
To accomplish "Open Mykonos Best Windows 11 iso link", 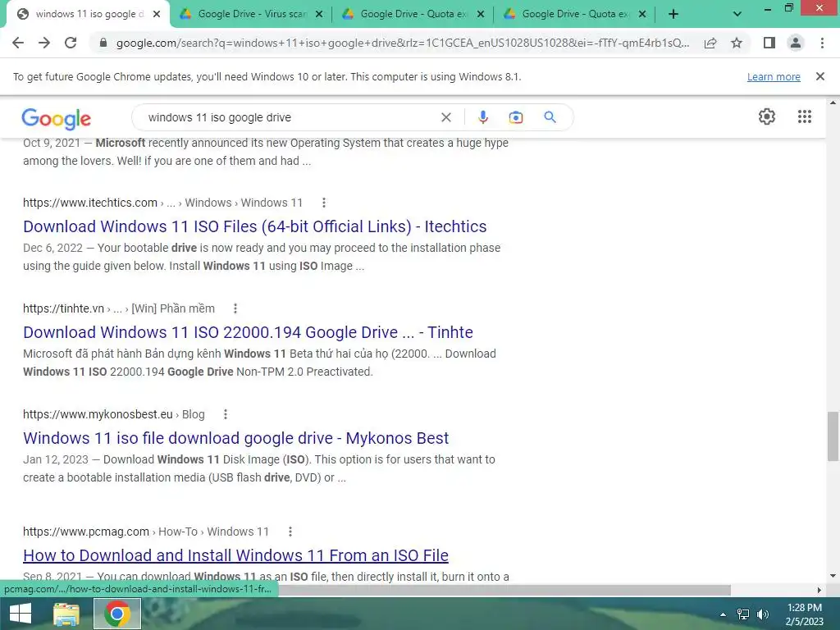I will [235, 438].
